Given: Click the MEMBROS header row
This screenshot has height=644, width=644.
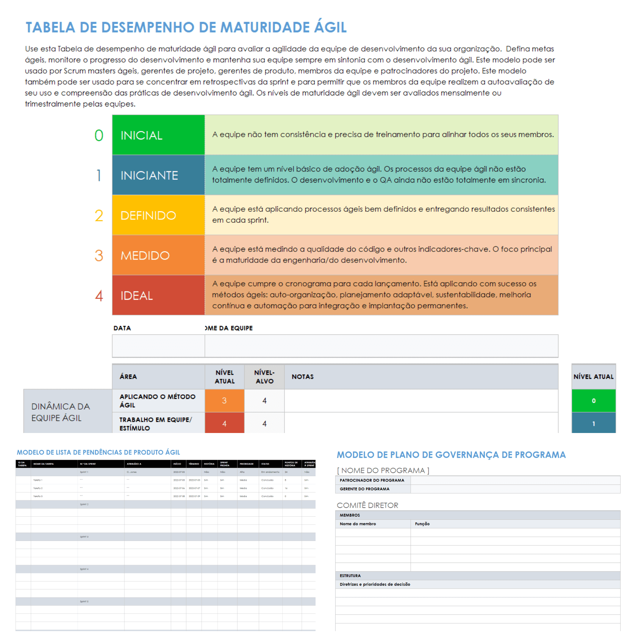Looking at the screenshot, I should [478, 515].
